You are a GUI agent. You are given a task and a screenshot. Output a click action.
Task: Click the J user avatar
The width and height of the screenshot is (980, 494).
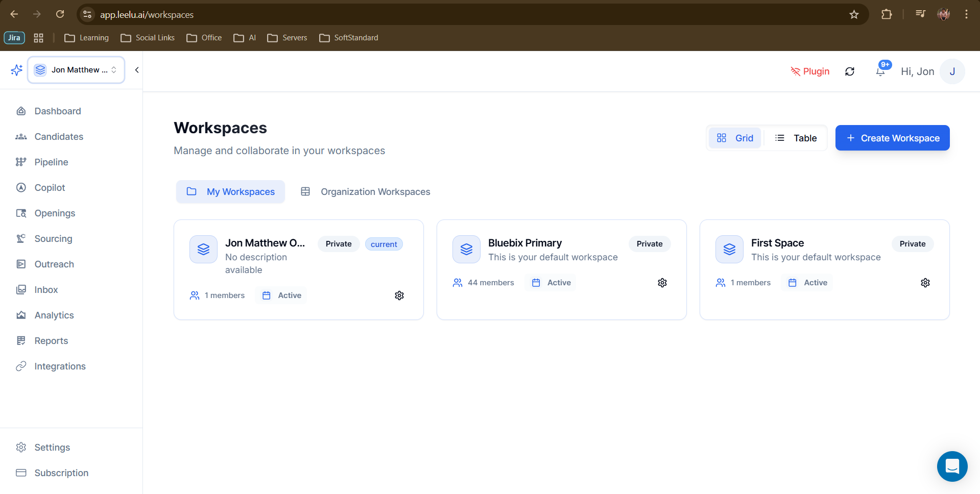click(952, 71)
